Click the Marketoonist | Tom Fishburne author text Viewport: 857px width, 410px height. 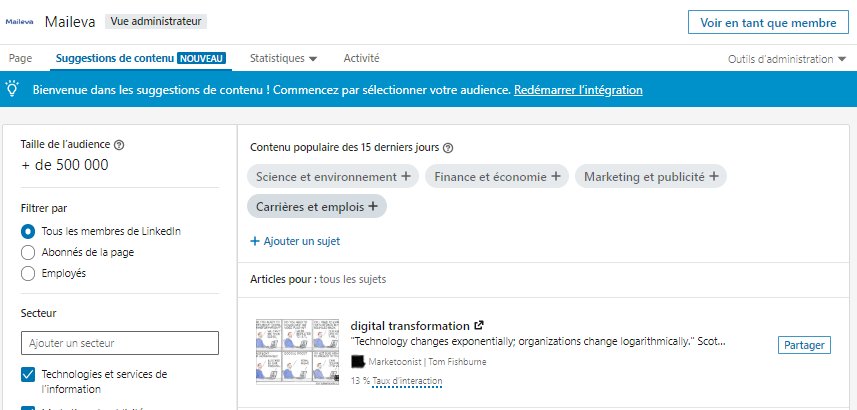pos(427,362)
